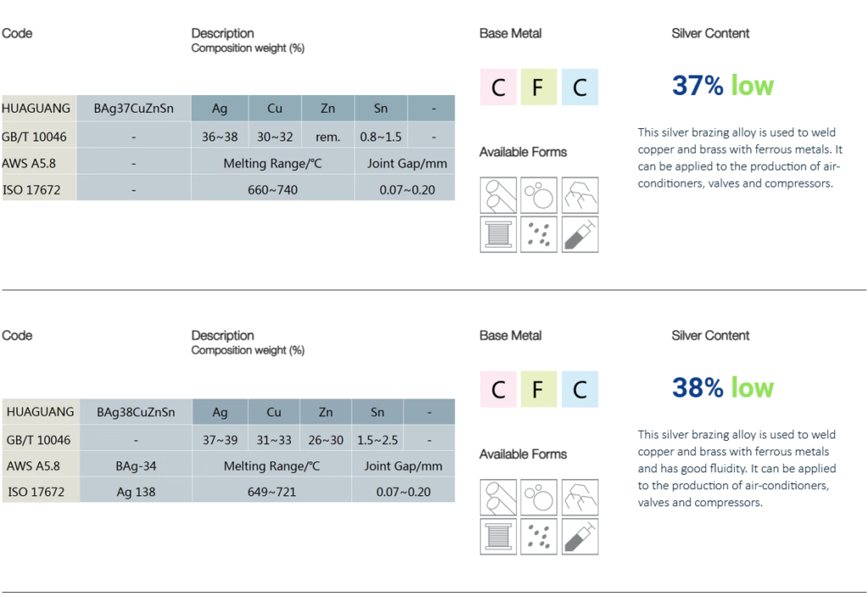Viewport: 868px width, 597px height.
Task: Click the Ag 138 ISO 17672 cell
Action: 136,491
